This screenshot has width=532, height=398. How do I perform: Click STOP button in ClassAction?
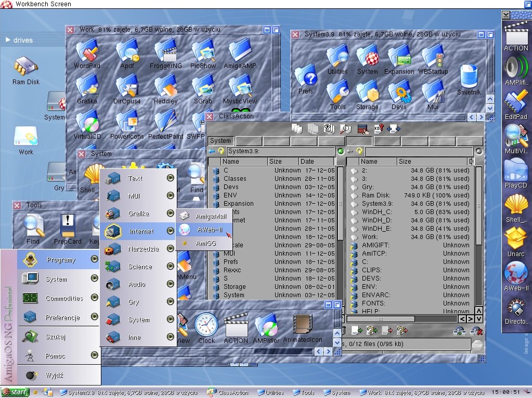[477, 345]
